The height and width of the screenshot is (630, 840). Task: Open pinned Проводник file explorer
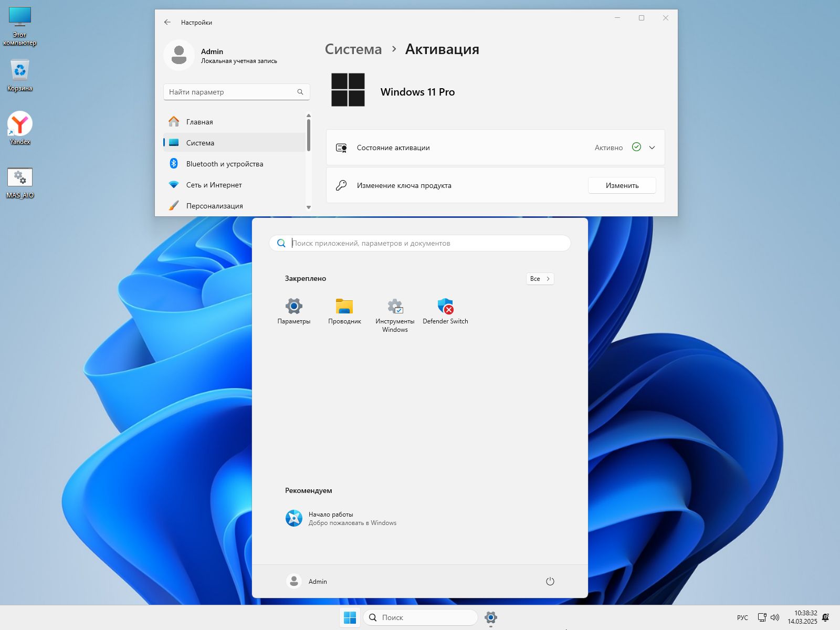tap(344, 311)
